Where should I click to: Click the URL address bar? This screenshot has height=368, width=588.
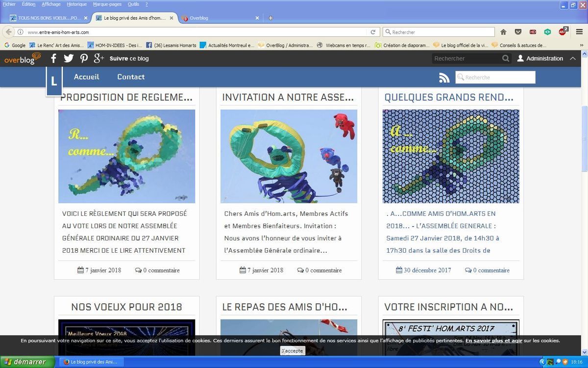(196, 32)
